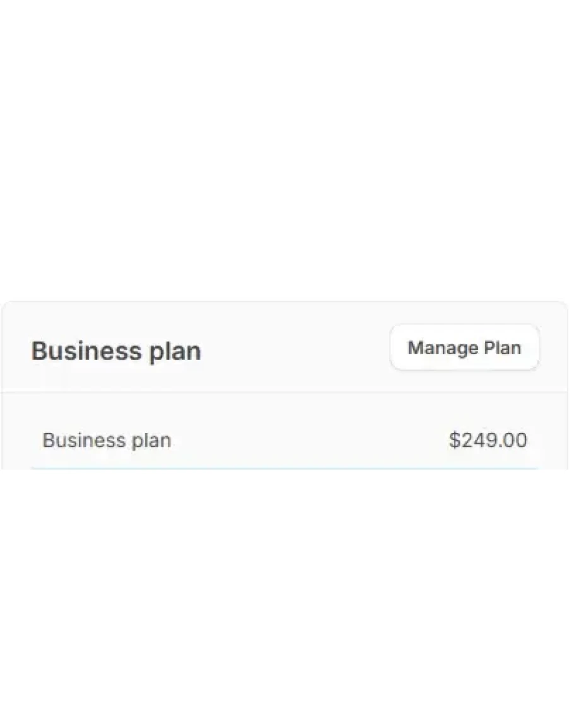Select the Business plan line item label
The width and height of the screenshot is (574, 728).
click(x=107, y=440)
